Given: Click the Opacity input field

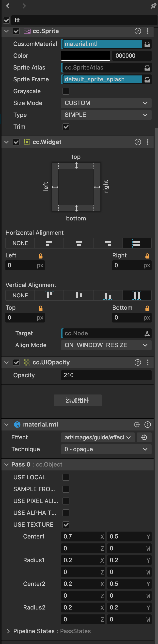Looking at the screenshot, I should [x=106, y=375].
